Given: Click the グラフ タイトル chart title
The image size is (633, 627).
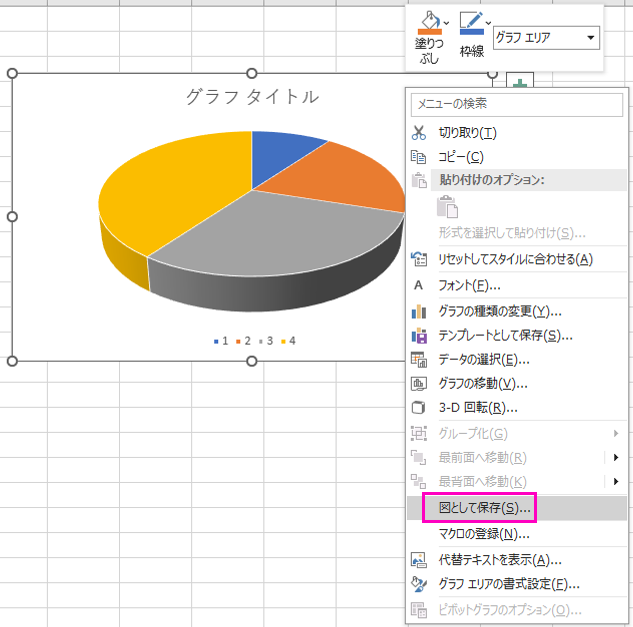Looking at the screenshot, I should pos(252,97).
